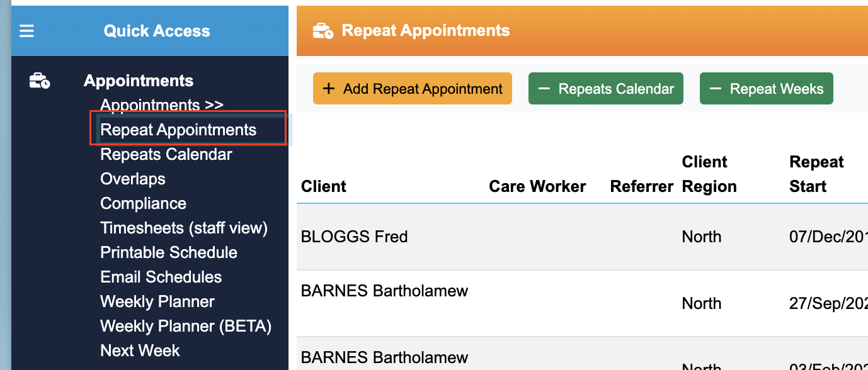This screenshot has height=370, width=868.
Task: Open Timesheets (staff view)
Action: pyautogui.click(x=184, y=228)
